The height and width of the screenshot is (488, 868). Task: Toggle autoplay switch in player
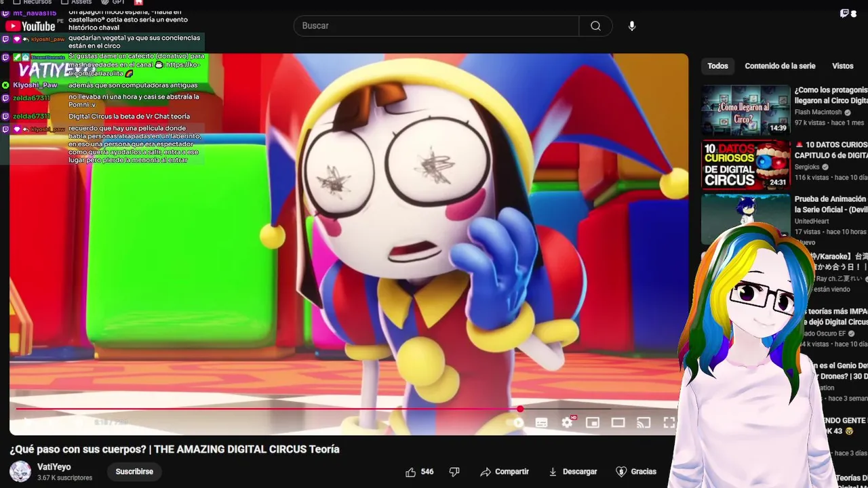tap(517, 422)
